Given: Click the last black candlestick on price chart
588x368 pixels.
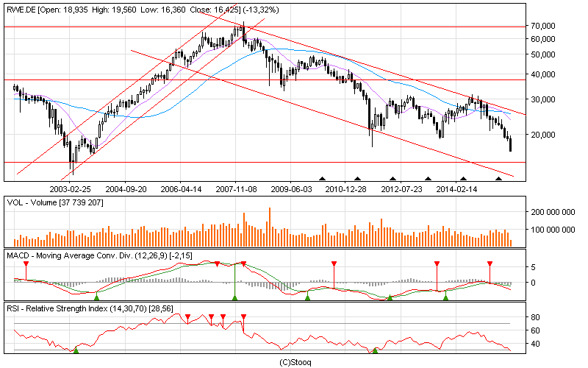Looking at the screenshot, I should coord(510,144).
